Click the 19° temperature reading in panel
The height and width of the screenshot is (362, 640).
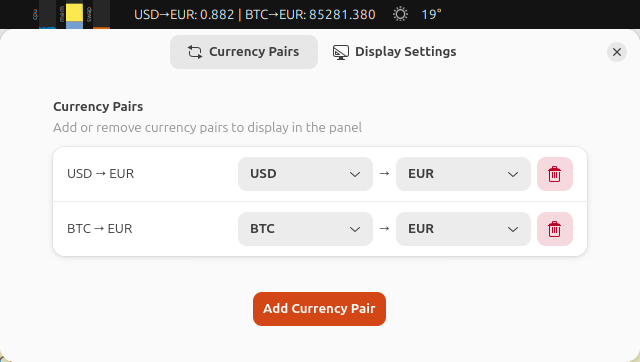pos(431,15)
